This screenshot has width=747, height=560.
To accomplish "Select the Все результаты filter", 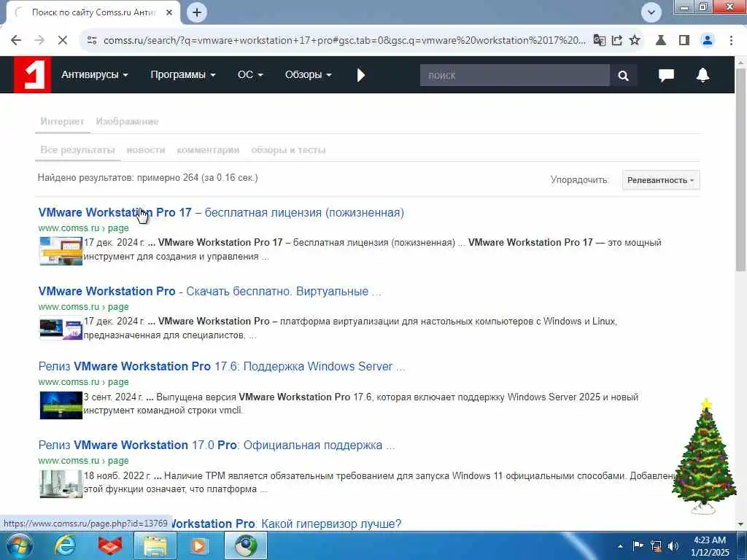I will tap(77, 150).
